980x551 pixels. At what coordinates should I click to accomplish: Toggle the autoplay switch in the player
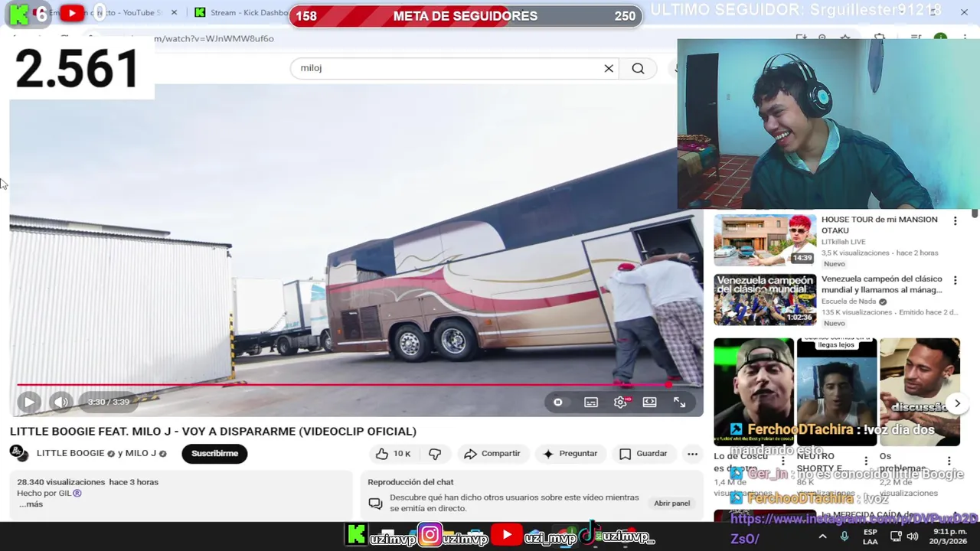coord(558,403)
